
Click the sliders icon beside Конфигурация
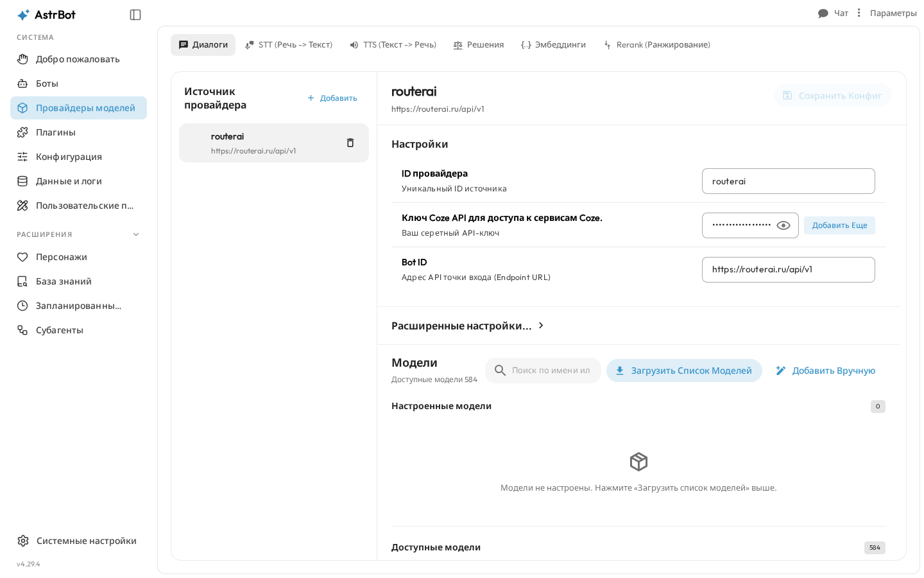point(22,157)
